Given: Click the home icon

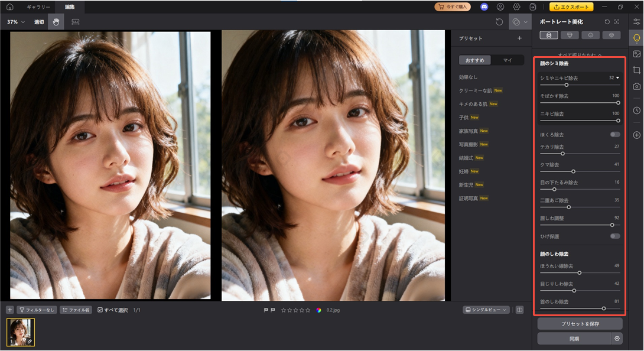Looking at the screenshot, I should 9,7.
